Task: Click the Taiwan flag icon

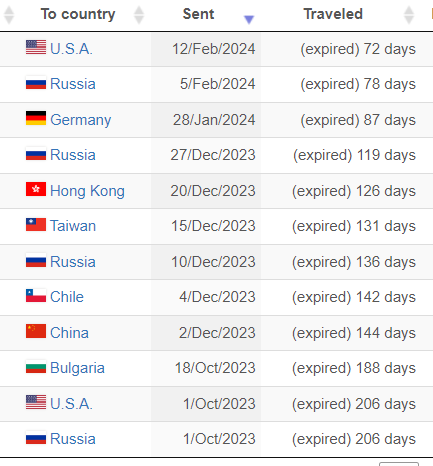Action: tap(36, 224)
